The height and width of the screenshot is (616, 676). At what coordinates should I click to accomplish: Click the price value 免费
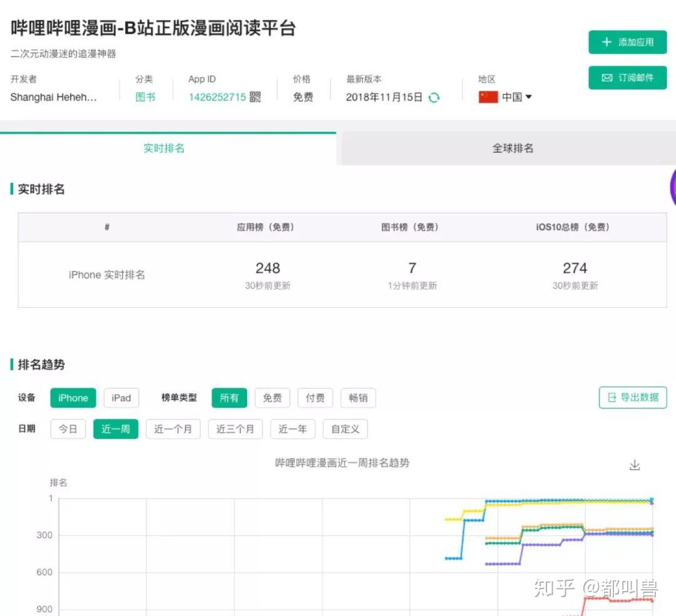303,97
